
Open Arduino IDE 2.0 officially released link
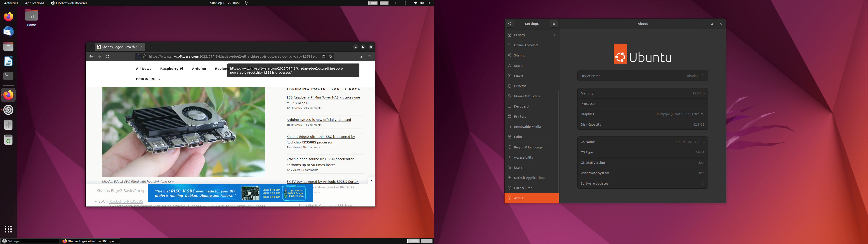[319, 120]
